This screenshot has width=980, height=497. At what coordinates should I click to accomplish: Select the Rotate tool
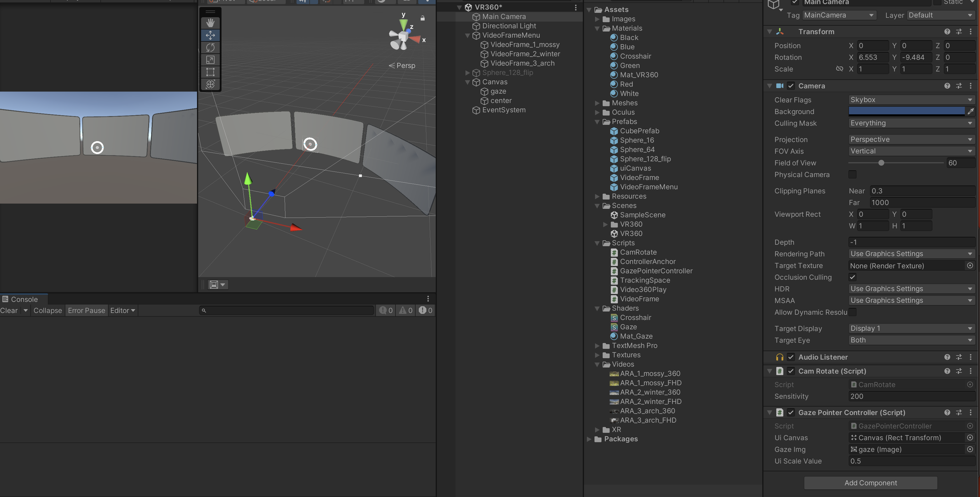210,48
